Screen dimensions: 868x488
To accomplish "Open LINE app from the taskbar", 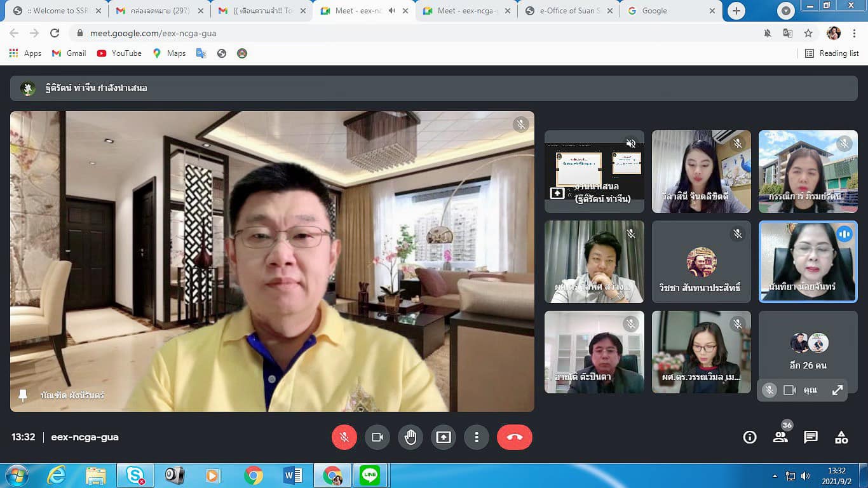I will coord(369,475).
